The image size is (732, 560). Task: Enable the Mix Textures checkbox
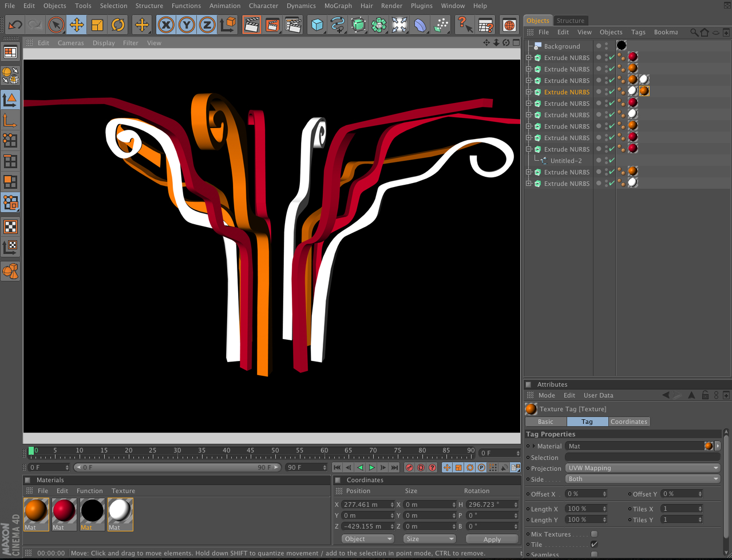click(x=594, y=534)
